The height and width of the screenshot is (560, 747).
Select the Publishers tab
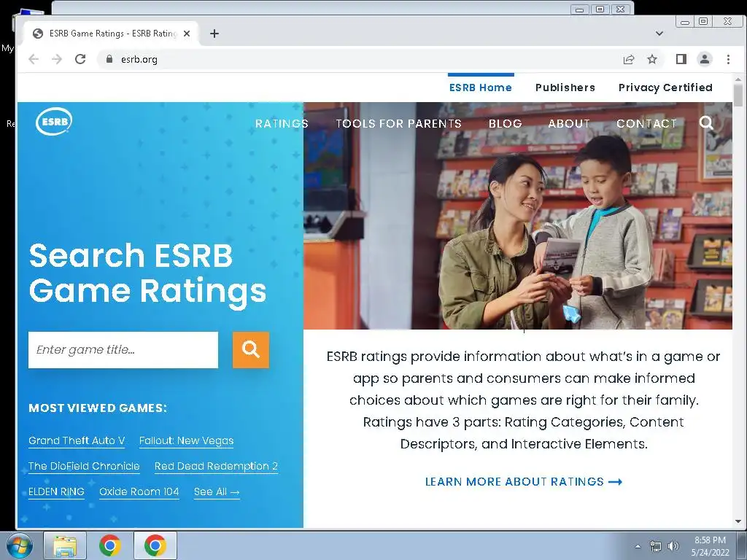tap(565, 87)
